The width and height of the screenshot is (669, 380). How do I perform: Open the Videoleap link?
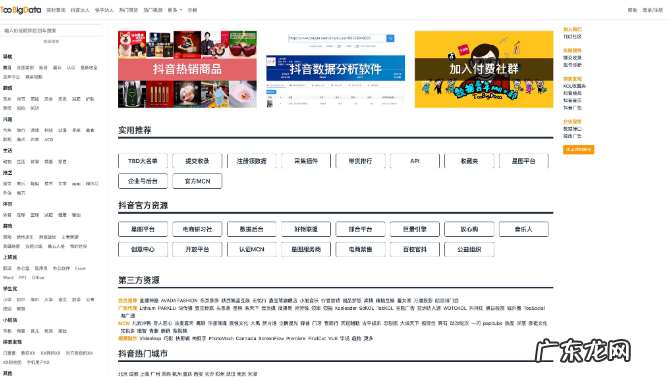pos(150,338)
